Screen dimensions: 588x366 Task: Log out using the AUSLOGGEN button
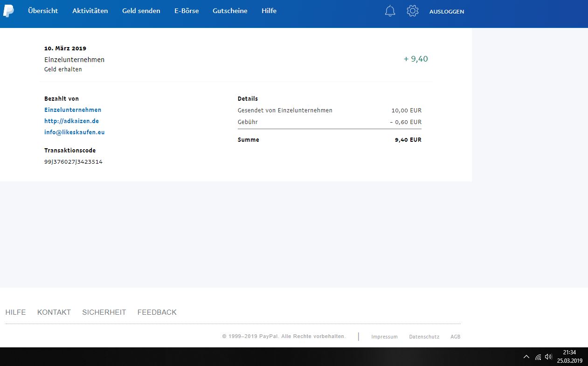pos(446,12)
